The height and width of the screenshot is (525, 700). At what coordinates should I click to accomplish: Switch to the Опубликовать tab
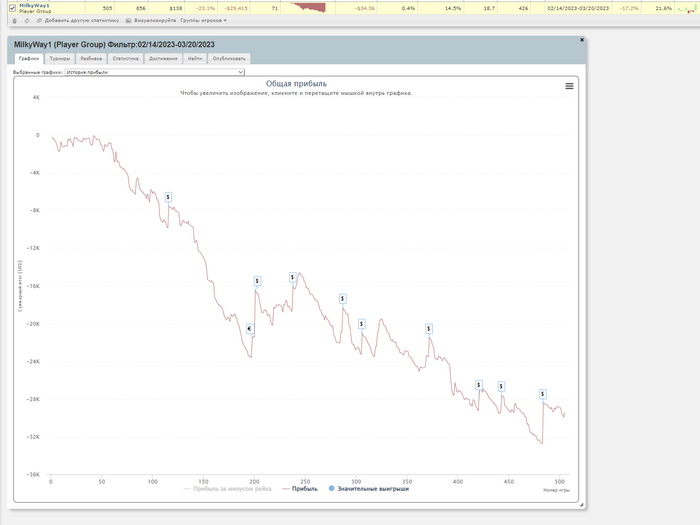tap(229, 58)
